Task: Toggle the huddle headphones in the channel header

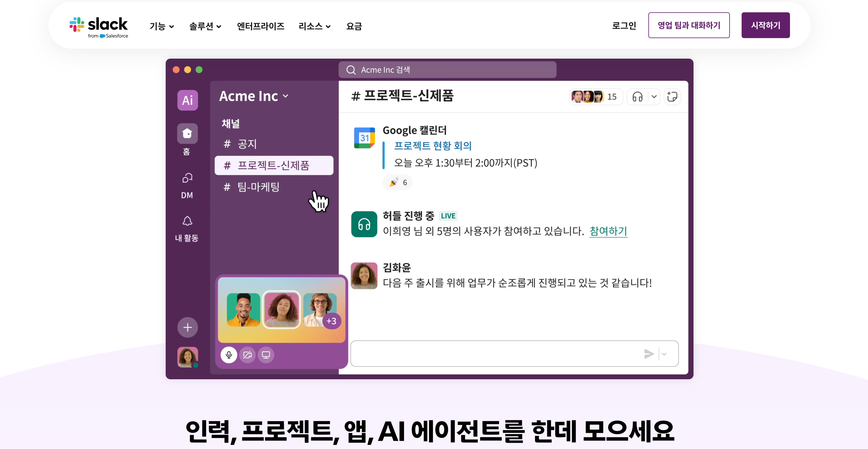Action: pos(637,97)
